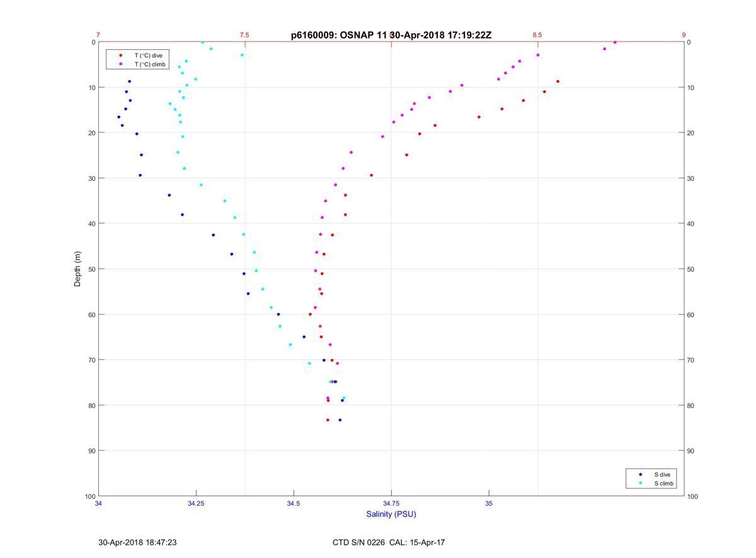Click the dark blue marker beside 'S dive'
This screenshot has height=558, width=756.
640,474
